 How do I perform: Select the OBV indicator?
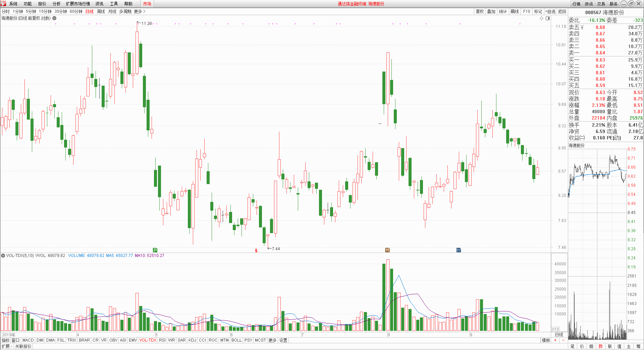(114, 340)
